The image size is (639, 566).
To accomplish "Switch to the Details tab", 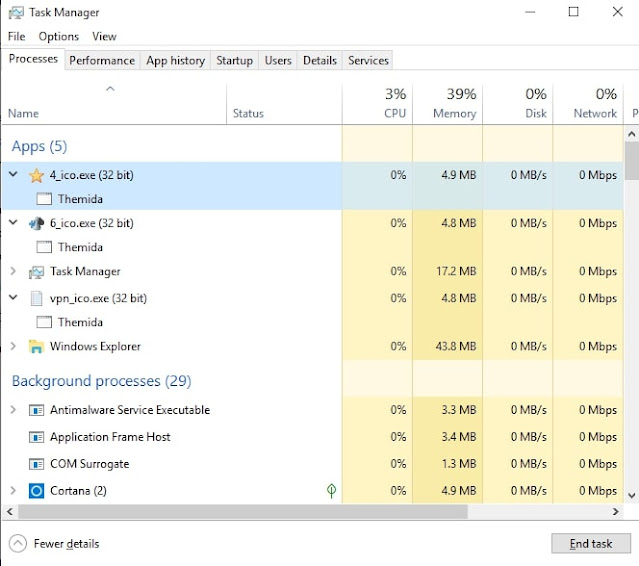I will pos(320,61).
